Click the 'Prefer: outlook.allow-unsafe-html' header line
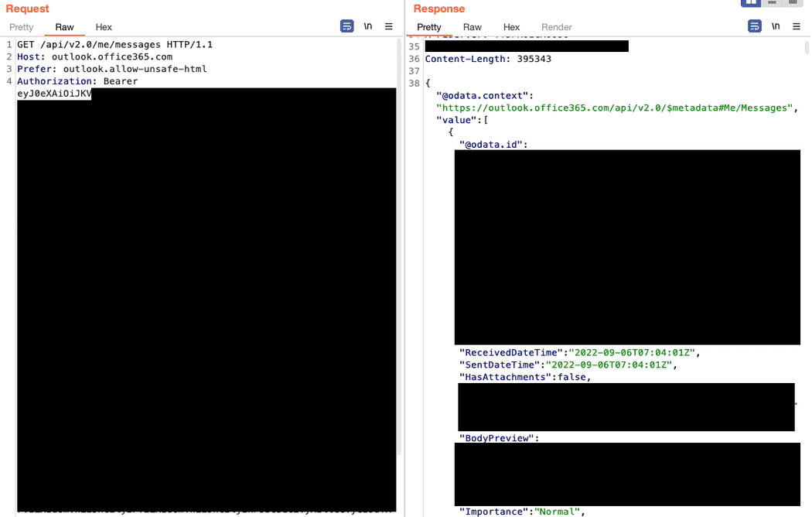The height and width of the screenshot is (517, 812). click(x=112, y=69)
